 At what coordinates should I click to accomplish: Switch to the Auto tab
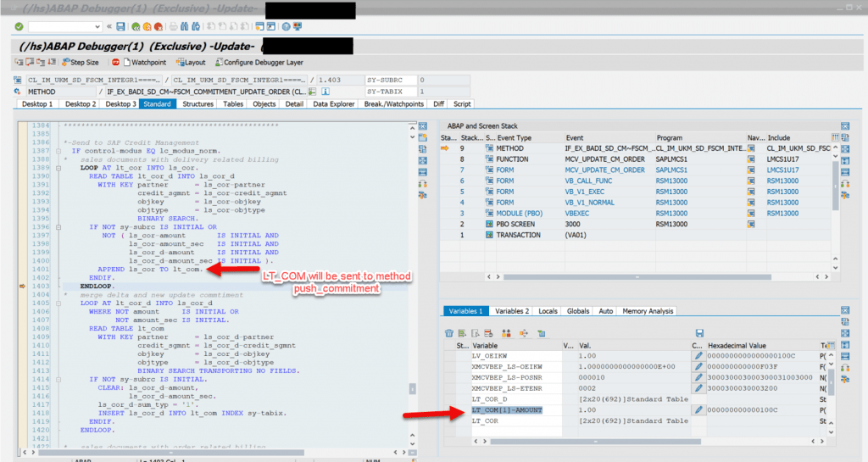click(x=605, y=311)
